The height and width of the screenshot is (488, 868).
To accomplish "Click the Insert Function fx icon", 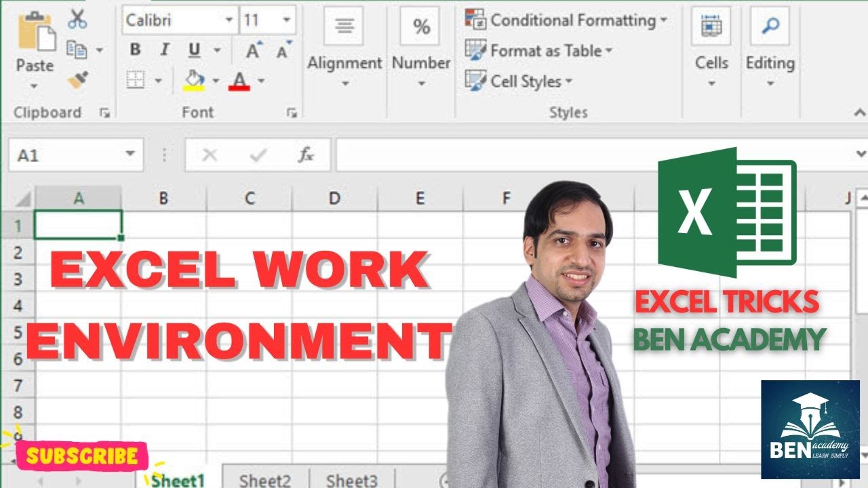I will pyautogui.click(x=306, y=155).
